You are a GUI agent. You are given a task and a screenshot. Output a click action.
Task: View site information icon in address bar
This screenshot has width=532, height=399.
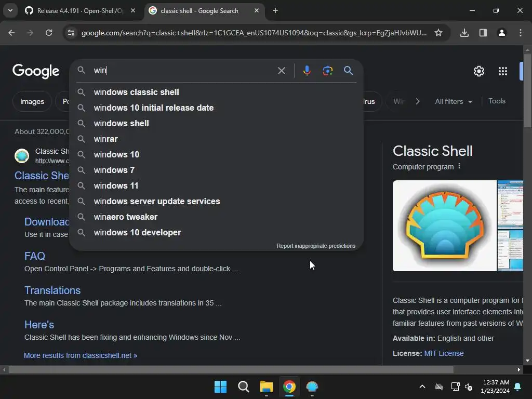[71, 33]
